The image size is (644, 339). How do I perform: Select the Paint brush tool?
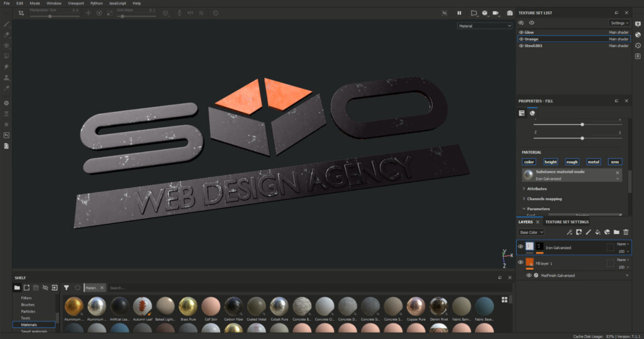tap(6, 25)
